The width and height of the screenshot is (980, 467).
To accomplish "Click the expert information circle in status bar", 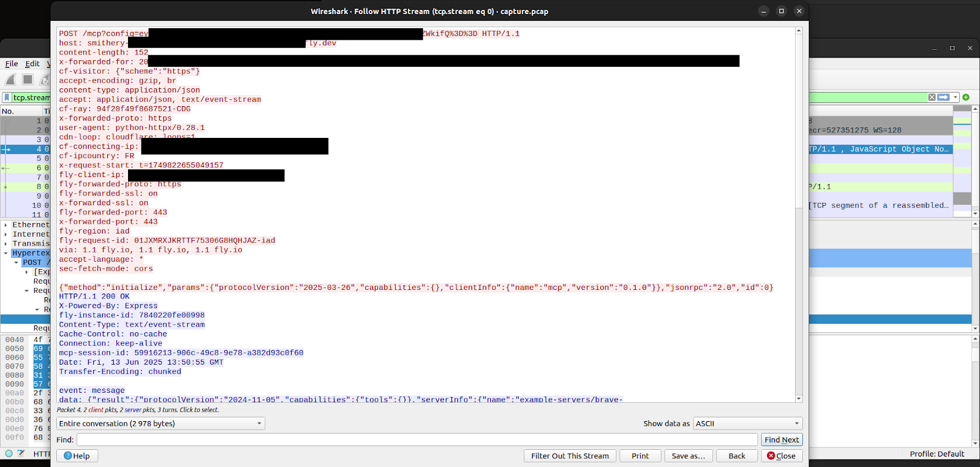I will click(x=9, y=454).
